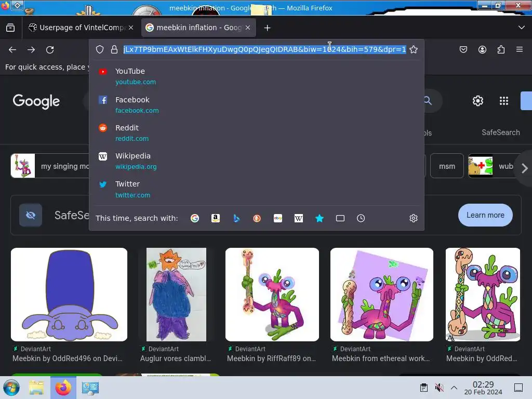Open Google quick settings gear

pos(478,101)
